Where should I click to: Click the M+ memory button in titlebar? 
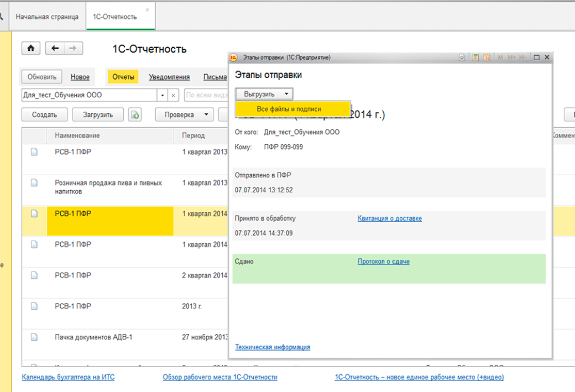point(511,58)
